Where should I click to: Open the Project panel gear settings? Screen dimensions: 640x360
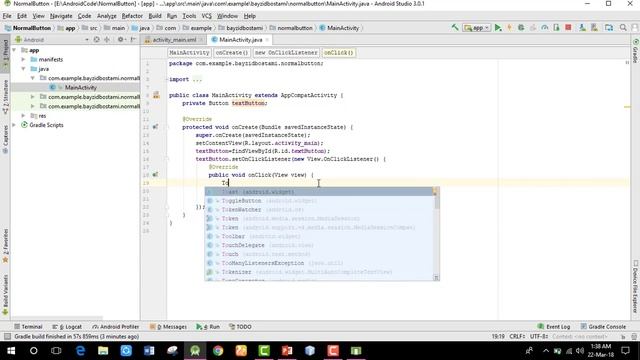121,40
